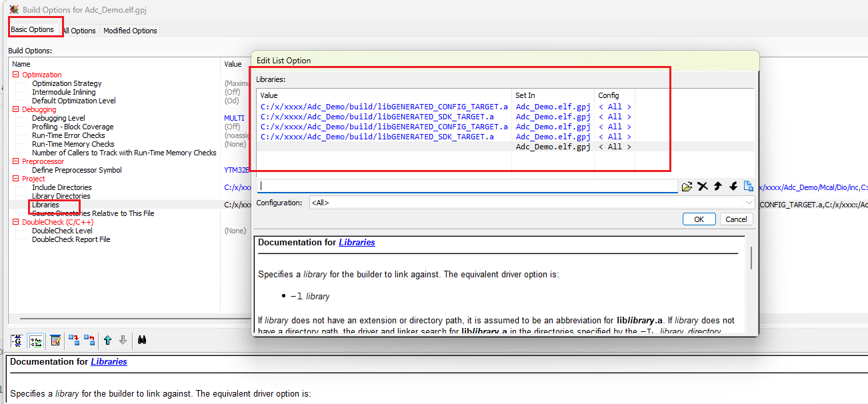
Task: Click the G group view toolbar icon
Action: (x=18, y=341)
